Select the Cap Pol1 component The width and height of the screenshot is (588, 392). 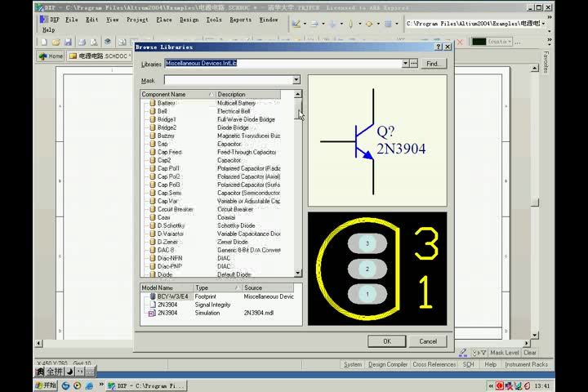coord(168,168)
